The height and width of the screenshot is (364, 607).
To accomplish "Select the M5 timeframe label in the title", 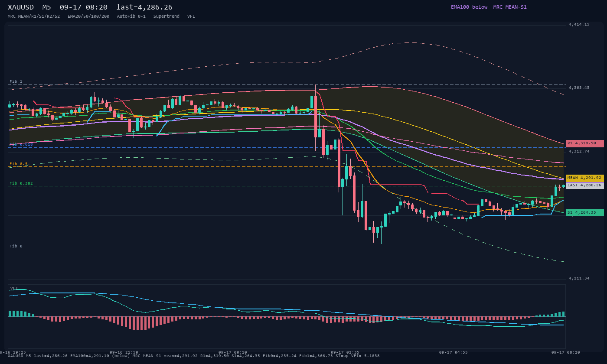I will (x=46, y=7).
